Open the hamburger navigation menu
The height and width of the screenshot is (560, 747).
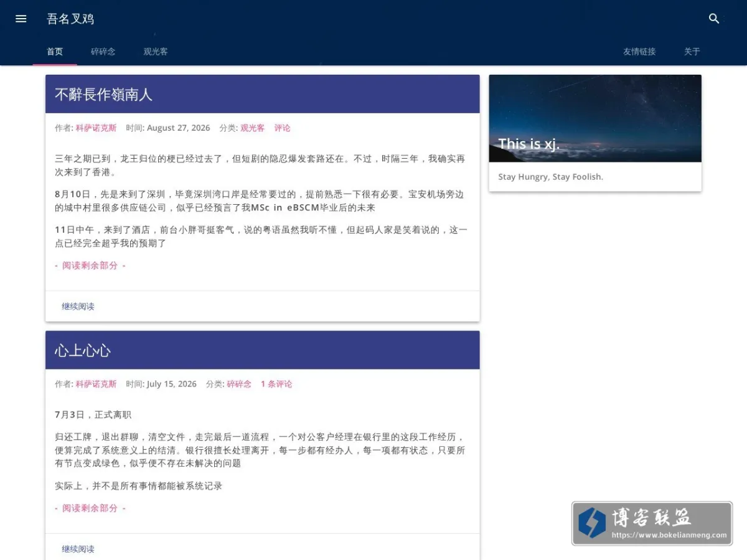tap(21, 19)
